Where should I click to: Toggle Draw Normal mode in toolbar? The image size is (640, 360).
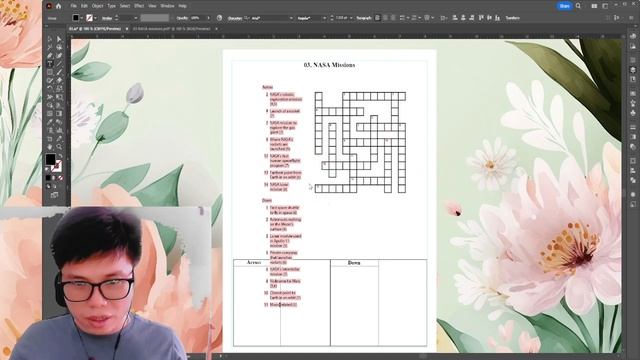coord(48,187)
